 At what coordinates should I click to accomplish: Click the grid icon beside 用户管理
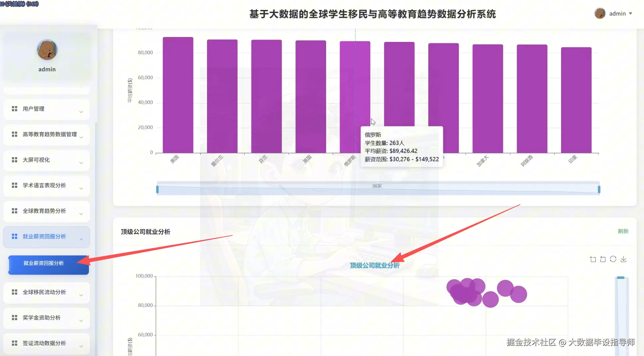[x=14, y=109]
